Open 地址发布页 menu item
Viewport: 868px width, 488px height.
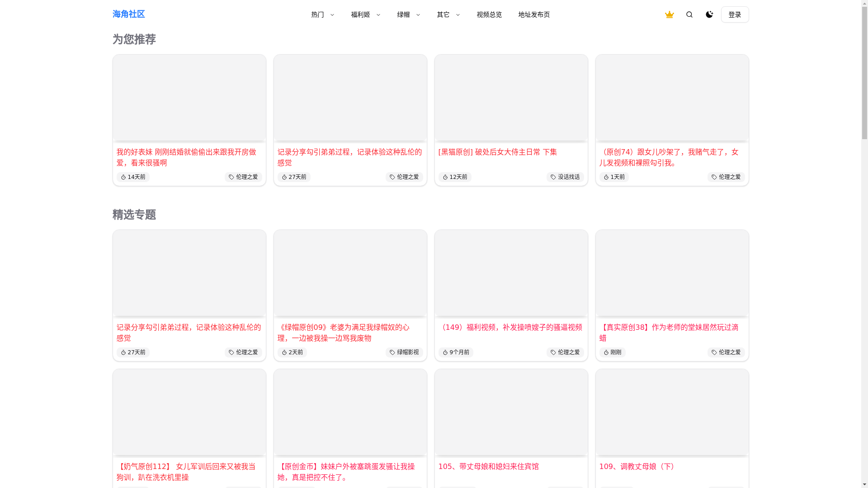click(x=534, y=14)
